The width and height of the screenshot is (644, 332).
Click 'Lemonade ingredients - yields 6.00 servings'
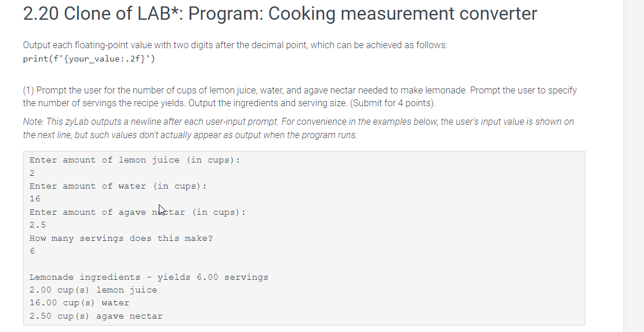(x=148, y=277)
